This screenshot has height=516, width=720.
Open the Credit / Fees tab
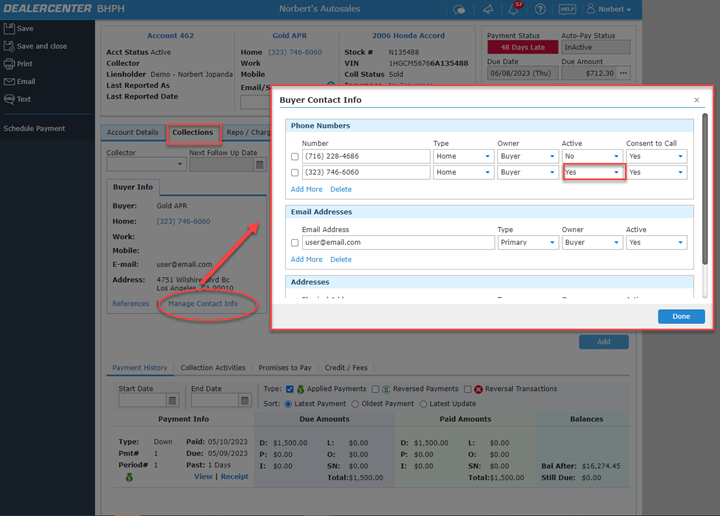[346, 368]
